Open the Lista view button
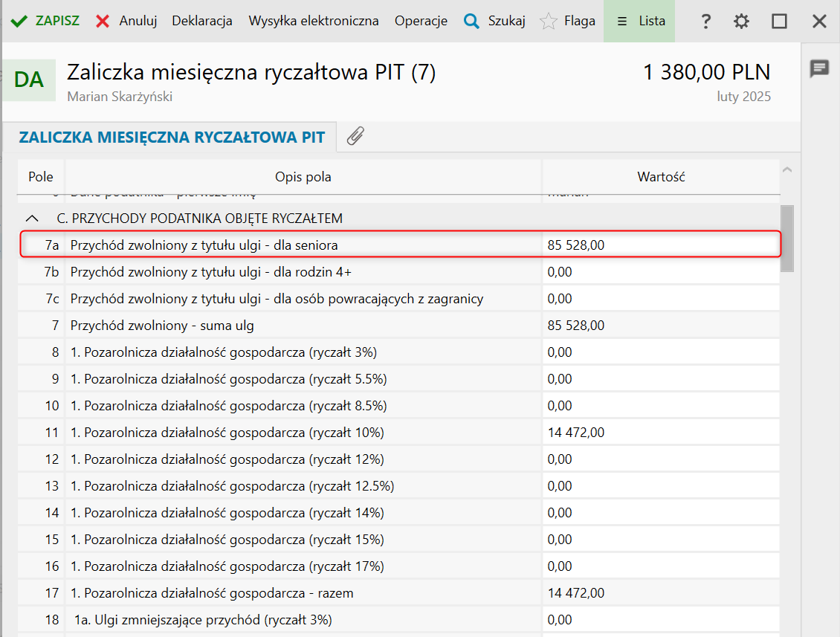Viewport: 840px width, 637px height. (639, 21)
